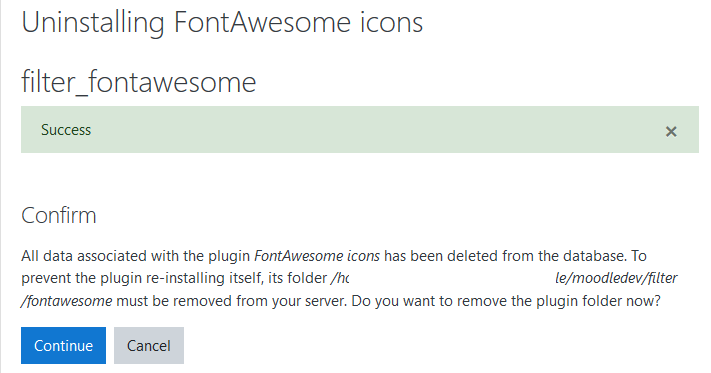Select the filter_fontawesome heading
This screenshot has width=711, height=373.
click(x=138, y=82)
